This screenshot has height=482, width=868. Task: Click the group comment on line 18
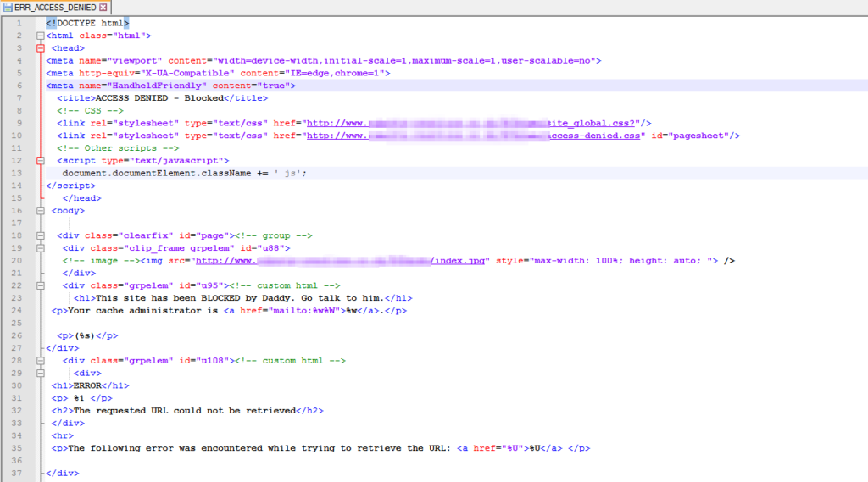(274, 235)
